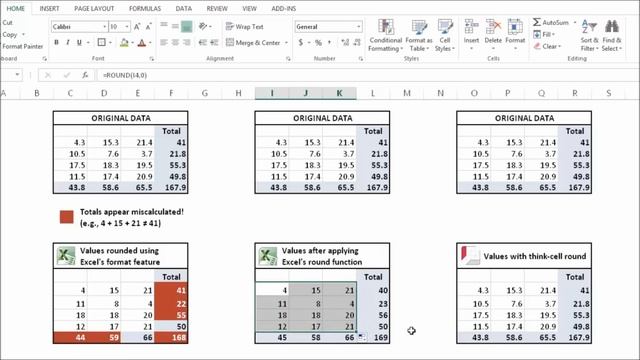640x360 pixels.
Task: Click the Auto Fill Options icon near 66
Action: click(x=361, y=337)
